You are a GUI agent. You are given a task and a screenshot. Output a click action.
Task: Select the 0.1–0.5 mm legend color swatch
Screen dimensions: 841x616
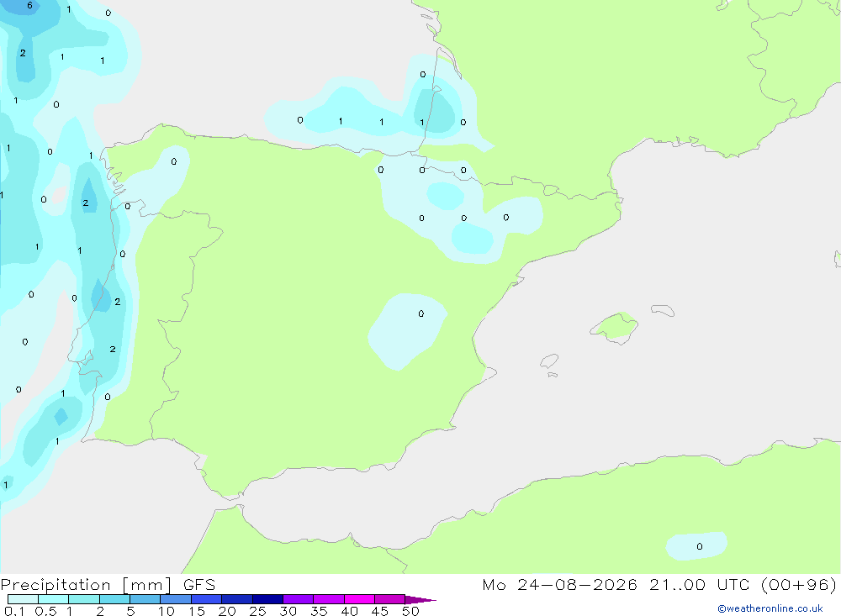[23, 599]
